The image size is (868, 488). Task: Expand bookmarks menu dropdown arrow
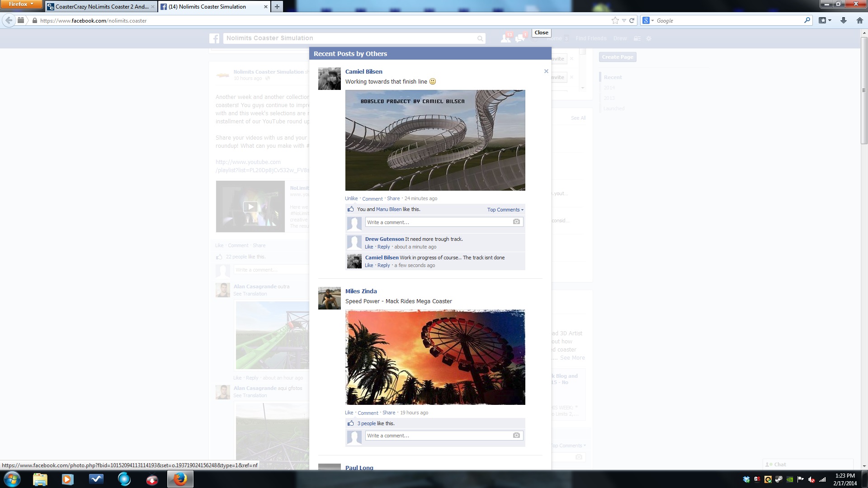click(830, 20)
